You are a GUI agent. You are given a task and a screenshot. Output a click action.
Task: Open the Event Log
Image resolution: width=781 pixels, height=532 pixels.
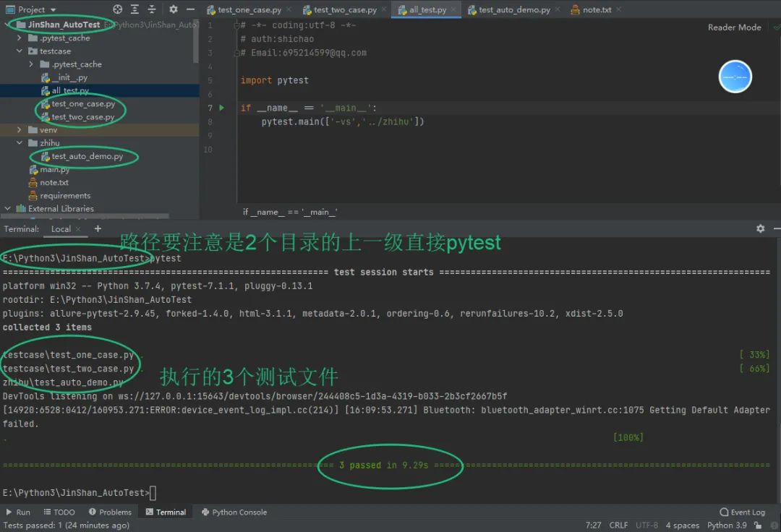pyautogui.click(x=742, y=512)
